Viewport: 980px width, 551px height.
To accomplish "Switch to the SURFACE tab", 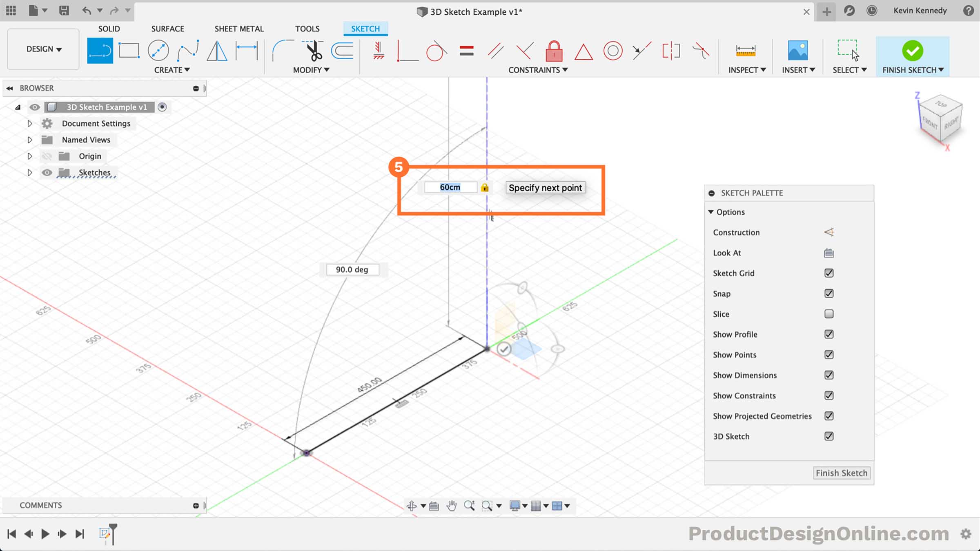I will tap(167, 28).
